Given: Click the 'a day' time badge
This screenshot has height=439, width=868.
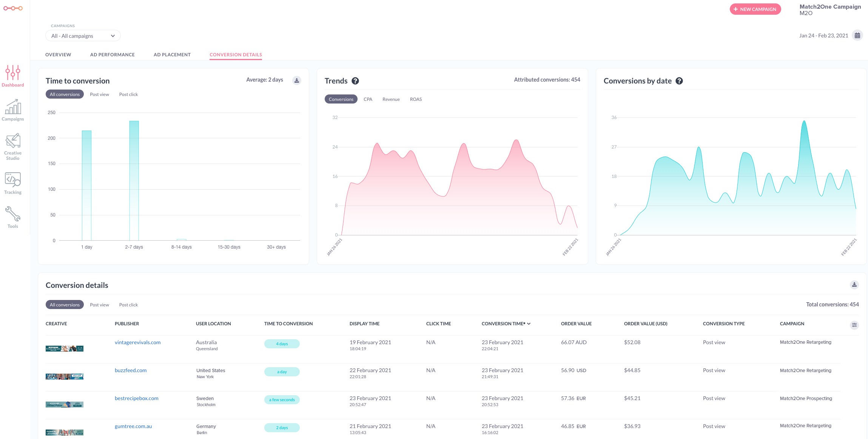Looking at the screenshot, I should [x=282, y=372].
